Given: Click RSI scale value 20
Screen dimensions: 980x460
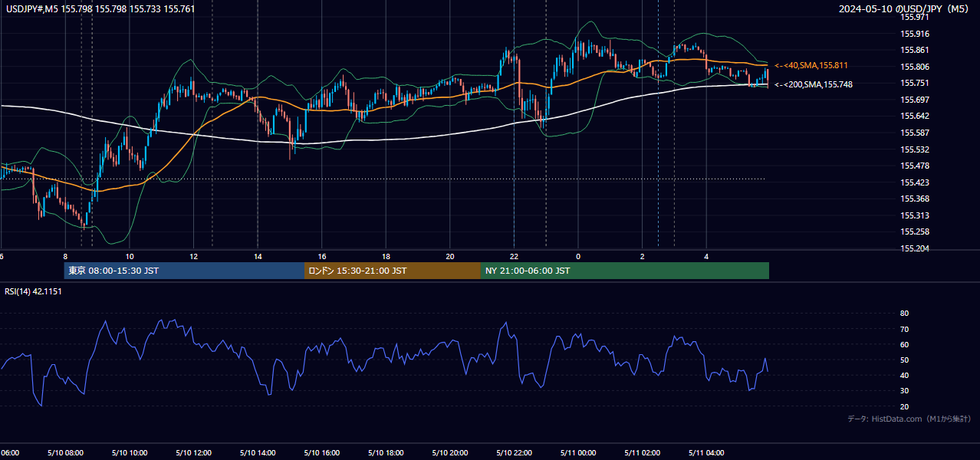Looking at the screenshot, I should pos(904,406).
